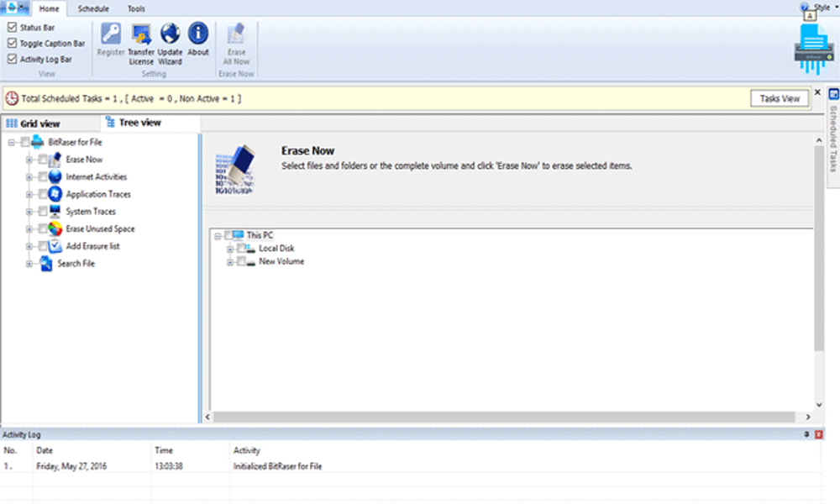This screenshot has width=840, height=504.
Task: Select the 'Initialized BitRaser for File' log entry
Action: tap(277, 466)
